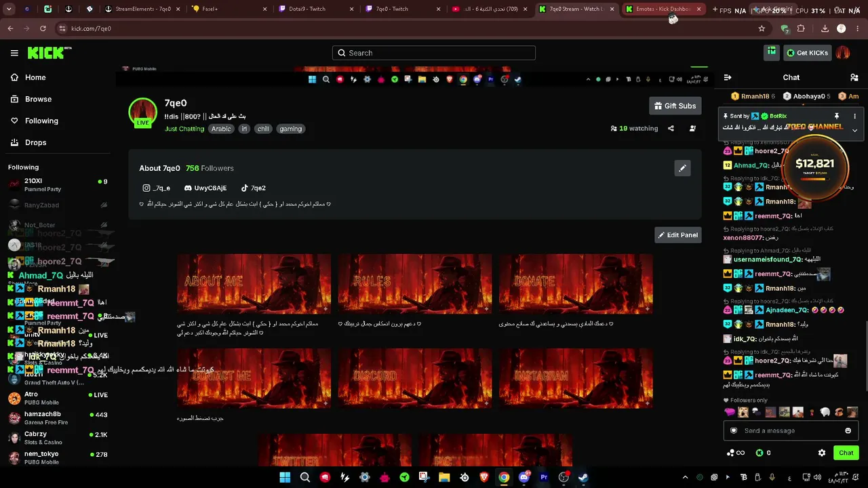The height and width of the screenshot is (488, 868).
Task: Open the DONATE panel image
Action: coord(576,283)
